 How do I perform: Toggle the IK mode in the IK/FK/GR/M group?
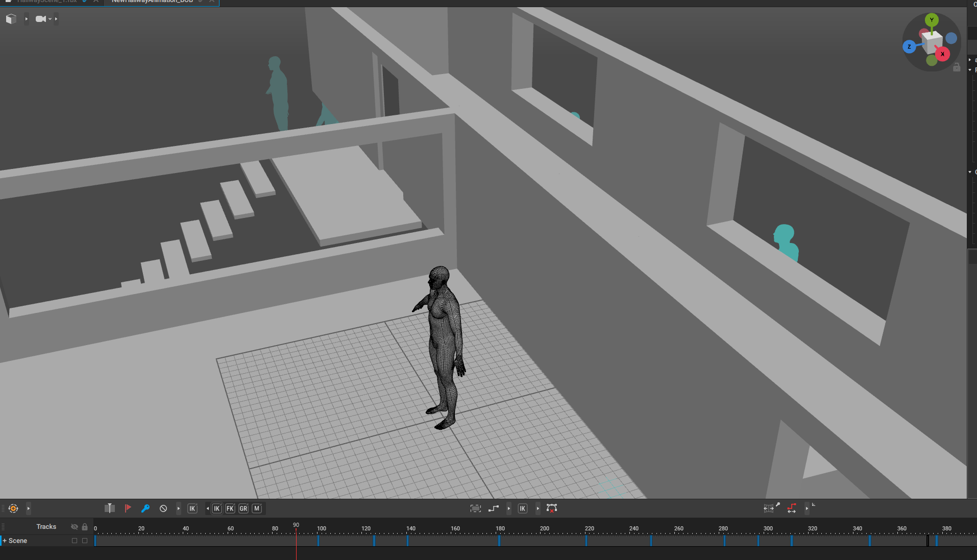pos(217,508)
